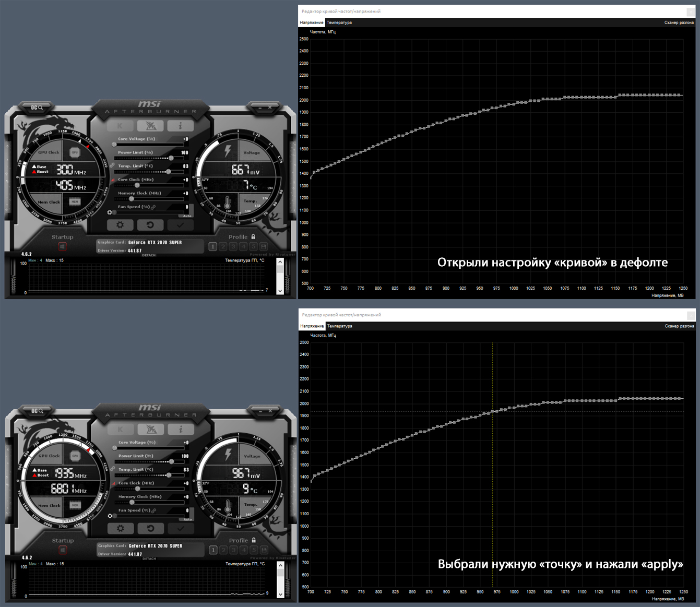Apply settings with checkmark in top Afterburner
The image size is (700, 607).
181,225
